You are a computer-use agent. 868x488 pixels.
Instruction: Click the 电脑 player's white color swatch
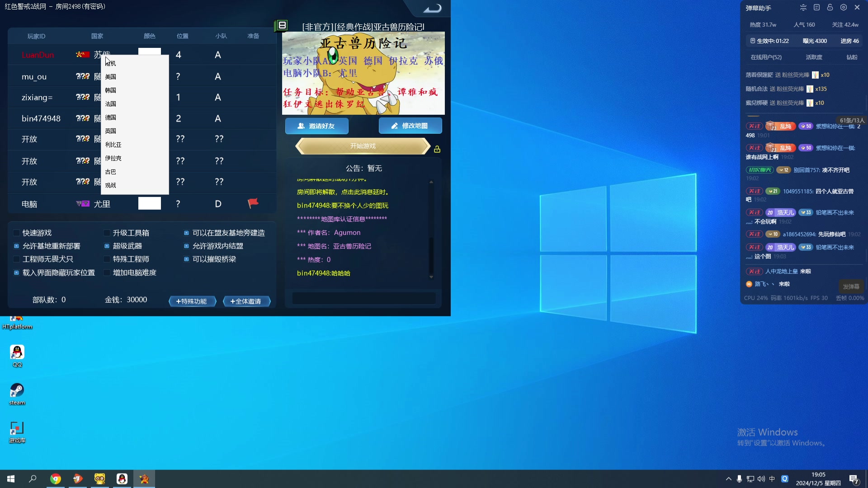150,203
